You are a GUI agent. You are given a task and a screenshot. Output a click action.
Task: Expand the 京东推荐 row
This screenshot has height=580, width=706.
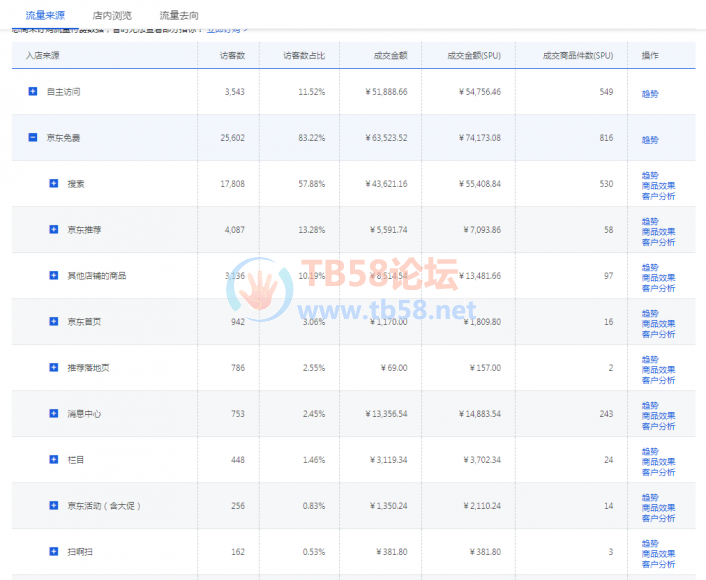point(54,229)
